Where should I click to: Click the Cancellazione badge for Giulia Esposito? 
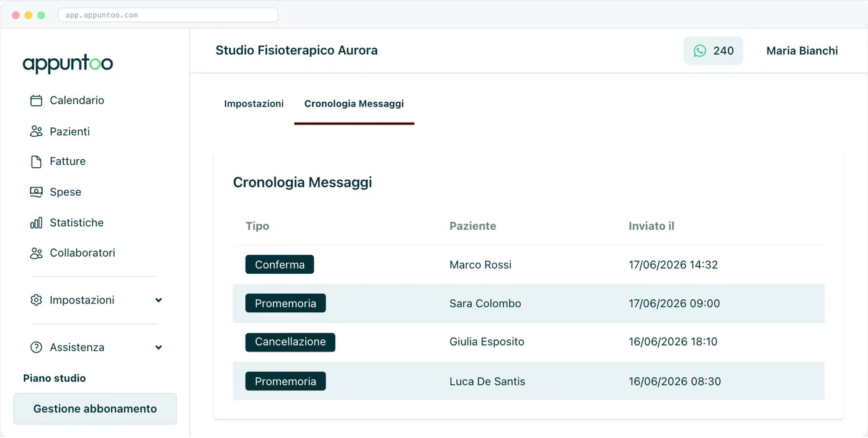point(290,342)
